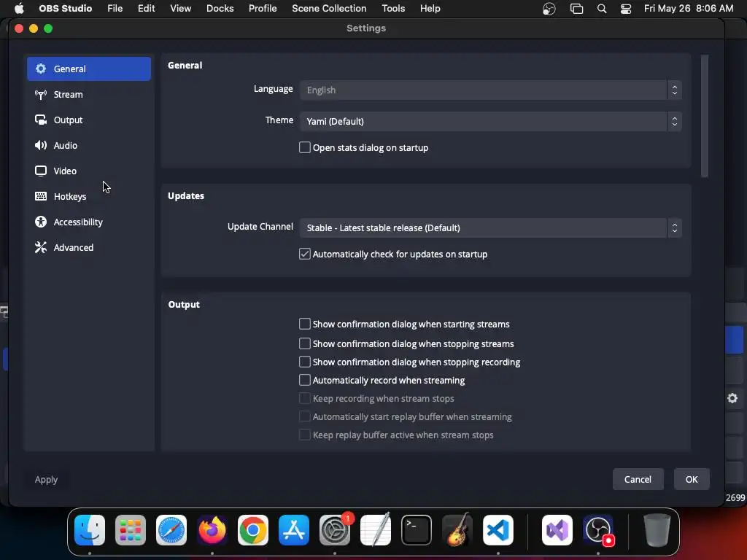The image size is (747, 560).
Task: Open Finder from the Dock
Action: point(90,530)
